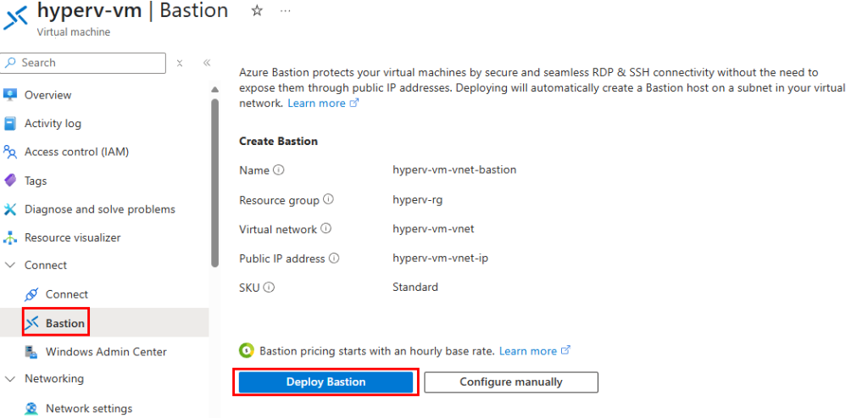Open Resource visualizer menu item

(x=73, y=237)
